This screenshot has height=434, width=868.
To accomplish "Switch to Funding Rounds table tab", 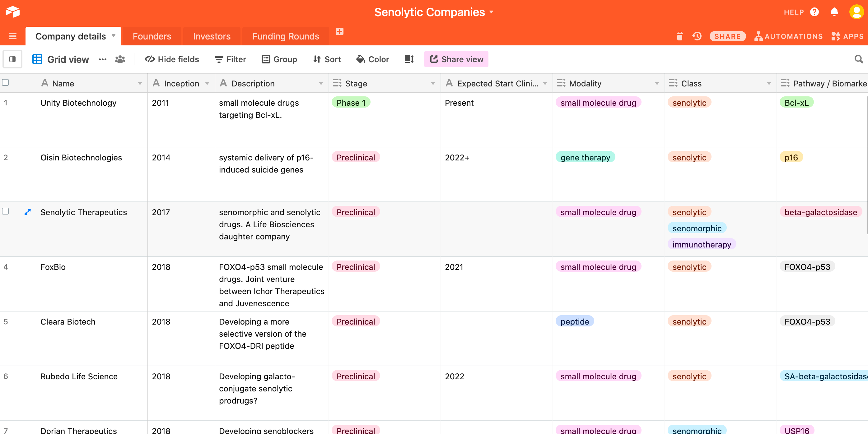I will pos(285,36).
